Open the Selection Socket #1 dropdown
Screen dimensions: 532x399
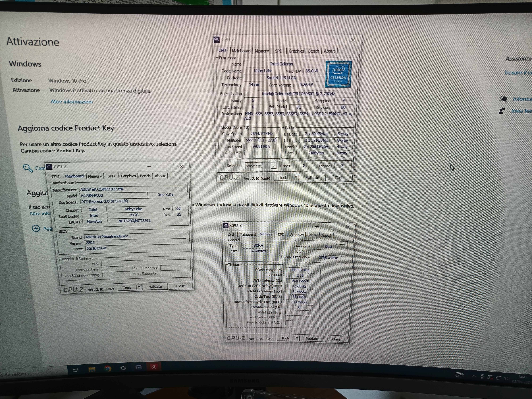(260, 166)
